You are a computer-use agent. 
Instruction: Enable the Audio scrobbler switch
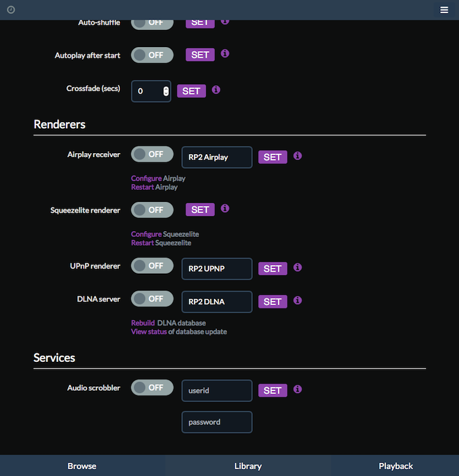tap(152, 388)
